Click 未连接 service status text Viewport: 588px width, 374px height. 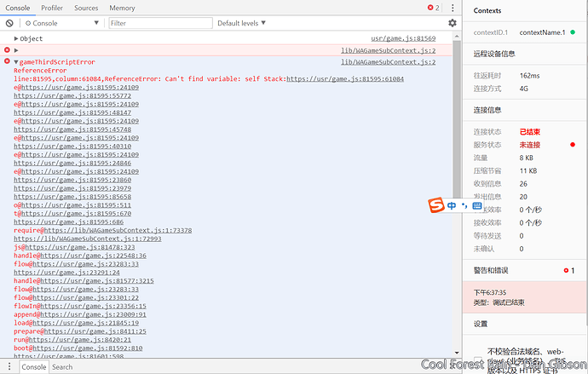click(529, 145)
